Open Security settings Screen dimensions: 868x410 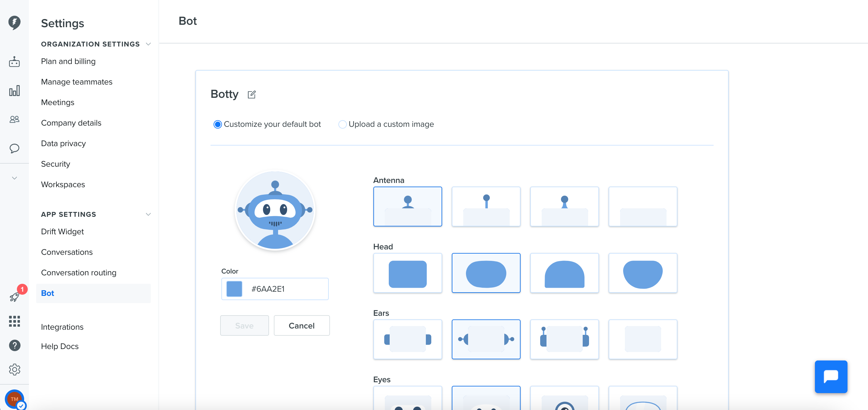point(55,164)
